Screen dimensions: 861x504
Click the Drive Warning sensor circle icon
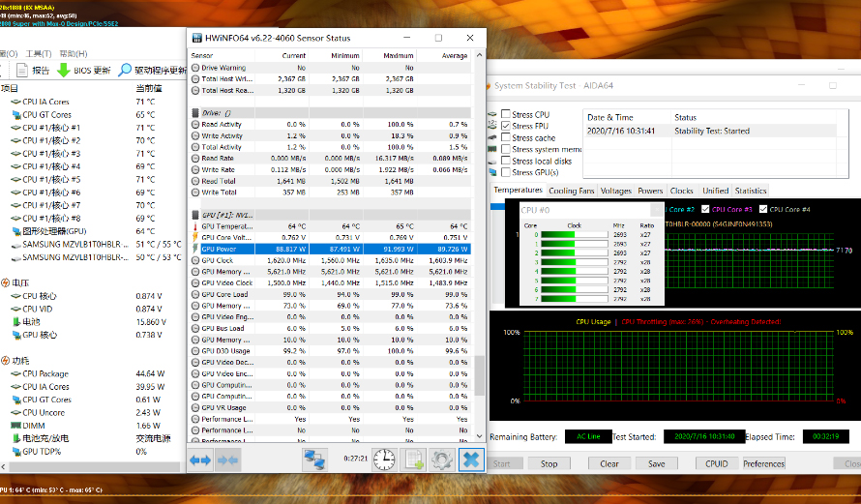click(194, 68)
